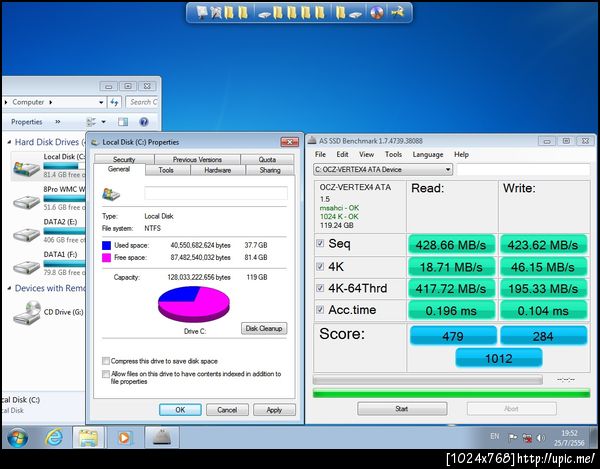The width and height of the screenshot is (600, 469).
Task: Select the DATA1 (F:) drive icon
Action: (26, 265)
